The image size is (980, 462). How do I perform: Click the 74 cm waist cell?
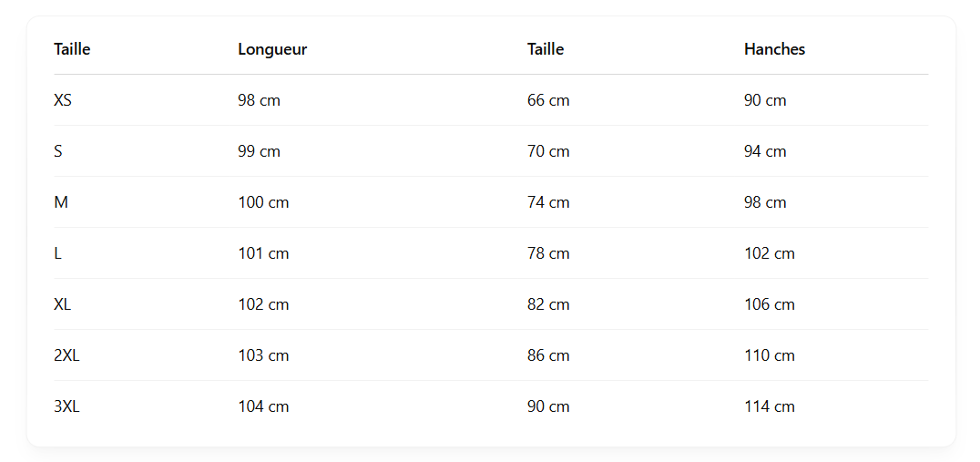(x=548, y=202)
